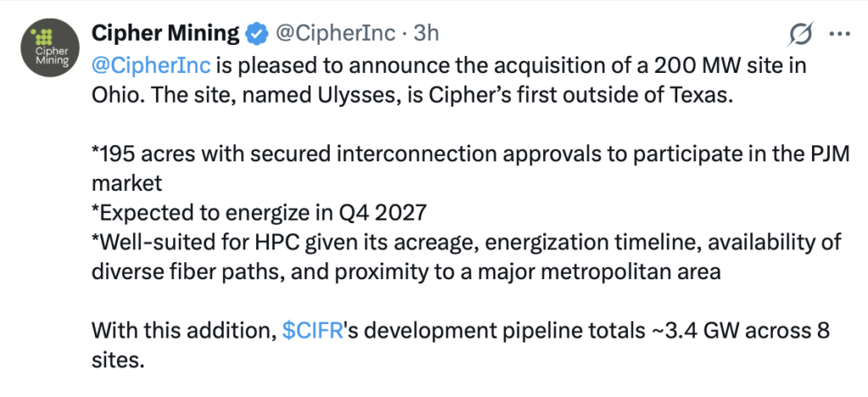Open the Cipher Mining display name
Screen dimensions: 868x397
(x=164, y=34)
